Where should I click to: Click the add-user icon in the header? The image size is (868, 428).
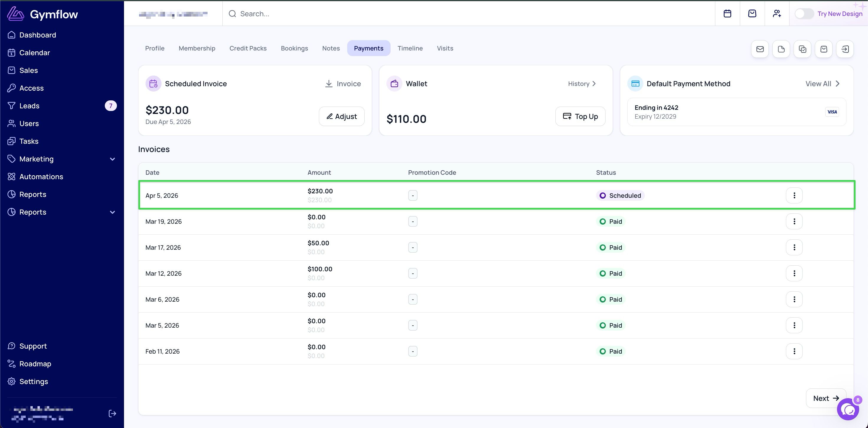coord(777,14)
